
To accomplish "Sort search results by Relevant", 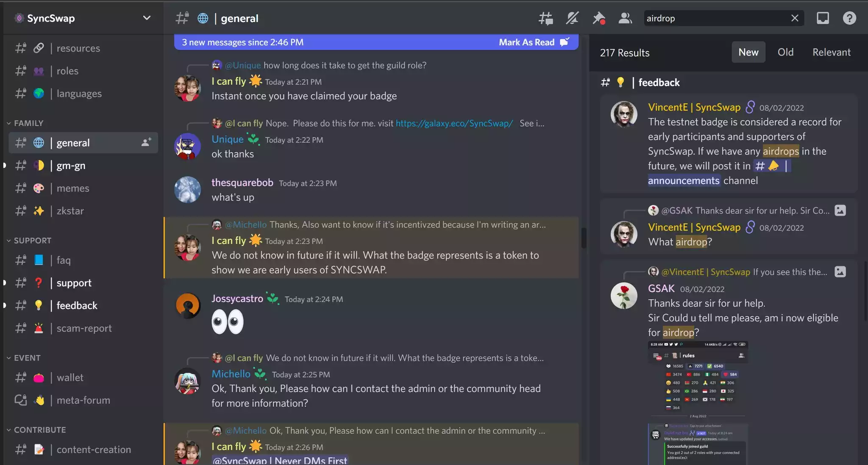I will 831,52.
